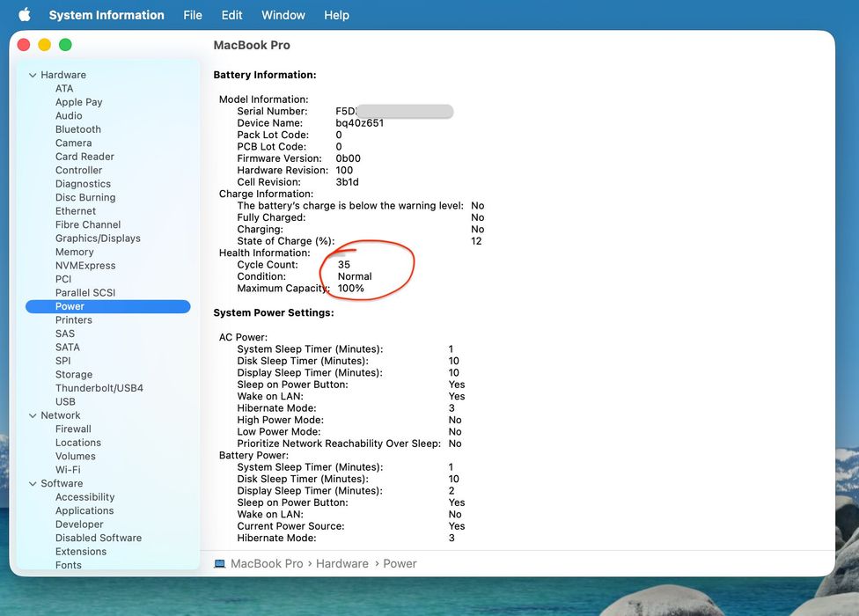Click Power in the path bar
This screenshot has width=859, height=616.
[x=400, y=563]
